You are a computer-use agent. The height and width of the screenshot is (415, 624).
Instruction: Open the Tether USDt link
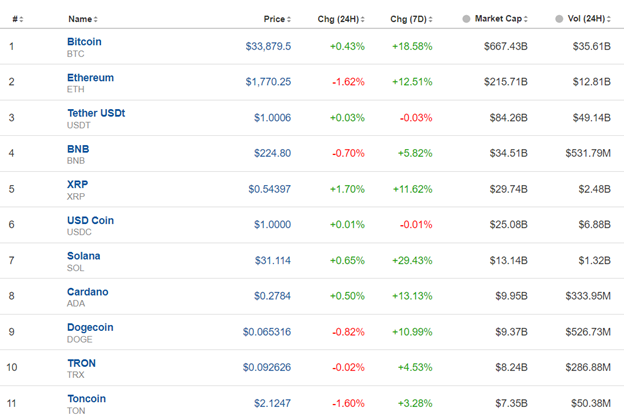96,113
